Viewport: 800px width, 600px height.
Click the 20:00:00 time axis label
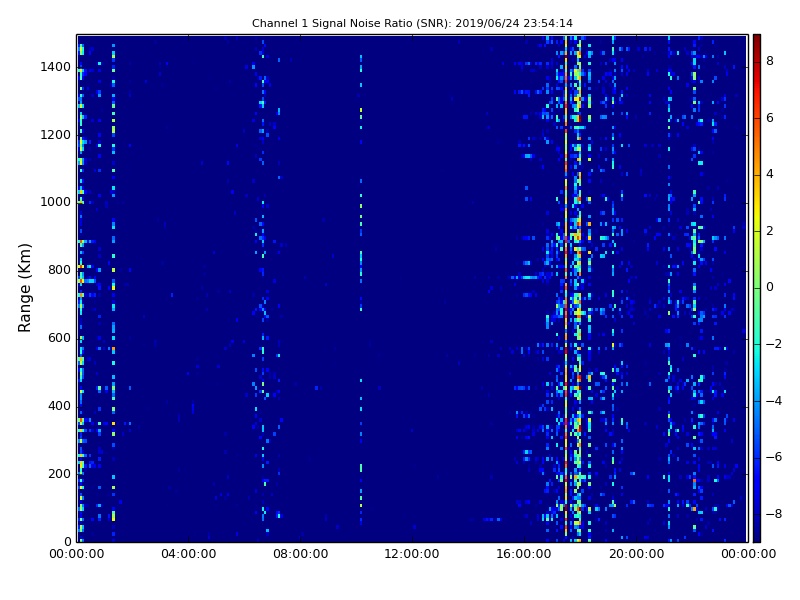click(636, 554)
